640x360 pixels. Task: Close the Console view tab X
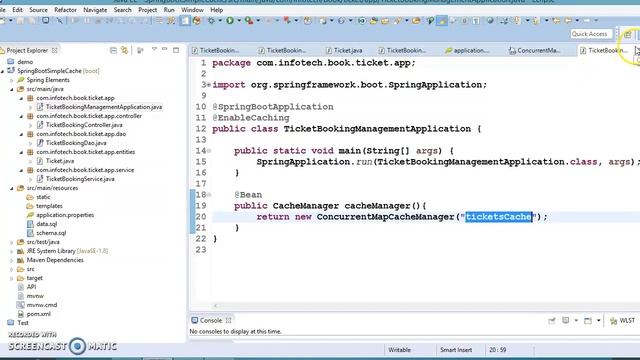click(228, 320)
